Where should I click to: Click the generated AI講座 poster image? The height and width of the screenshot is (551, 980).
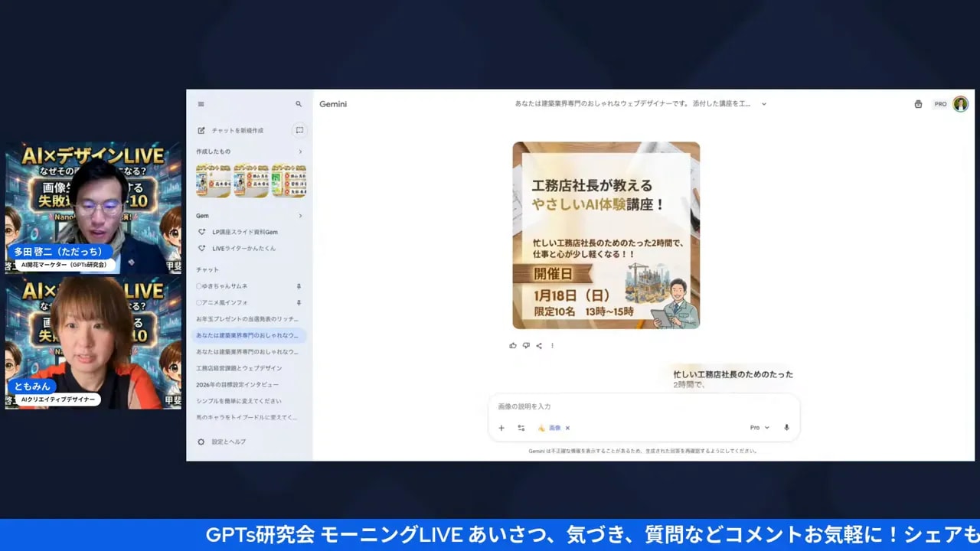pyautogui.click(x=606, y=235)
